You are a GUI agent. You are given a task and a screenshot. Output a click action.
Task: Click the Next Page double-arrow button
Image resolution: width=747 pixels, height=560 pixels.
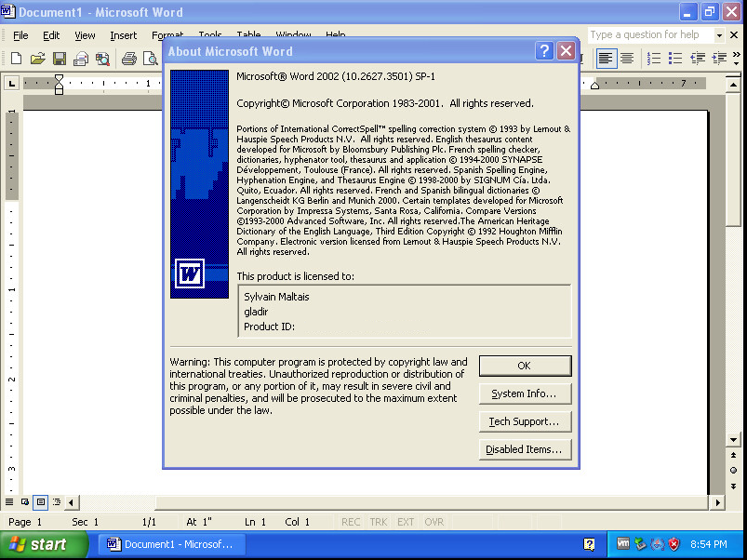click(x=733, y=487)
